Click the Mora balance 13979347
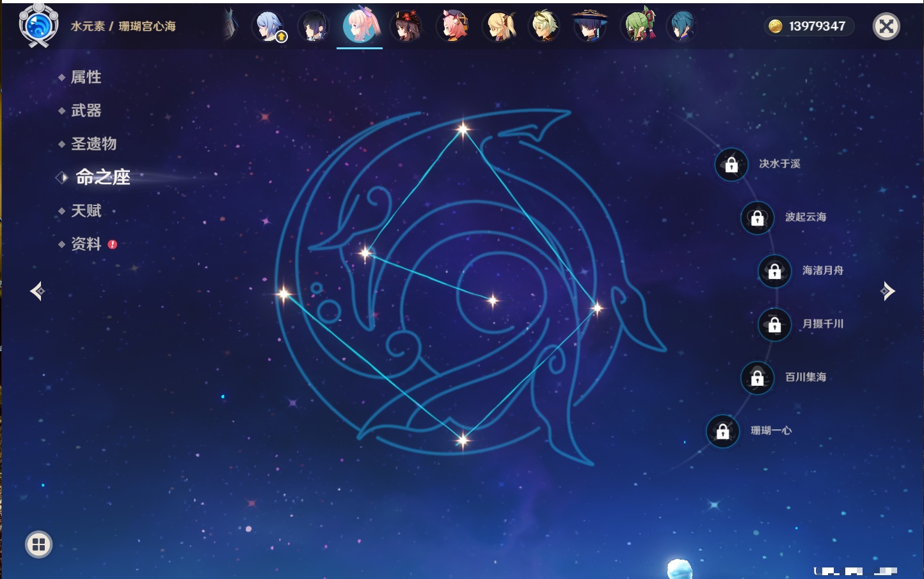Image resolution: width=924 pixels, height=579 pixels. coord(817,26)
